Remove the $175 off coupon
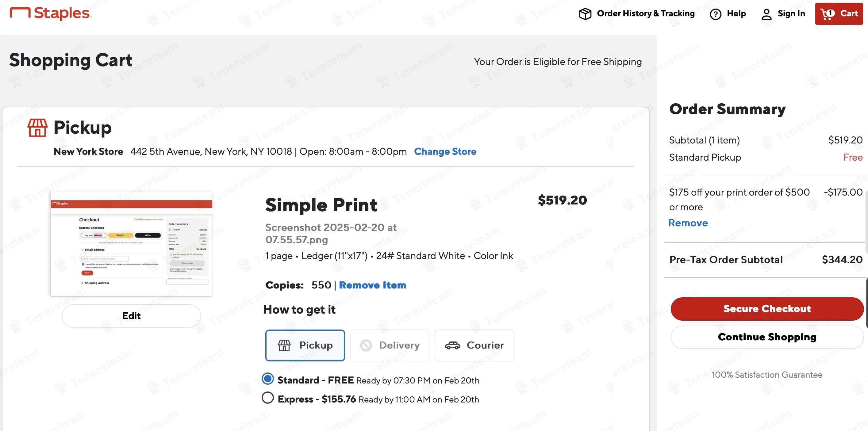The height and width of the screenshot is (431, 868). pos(688,223)
